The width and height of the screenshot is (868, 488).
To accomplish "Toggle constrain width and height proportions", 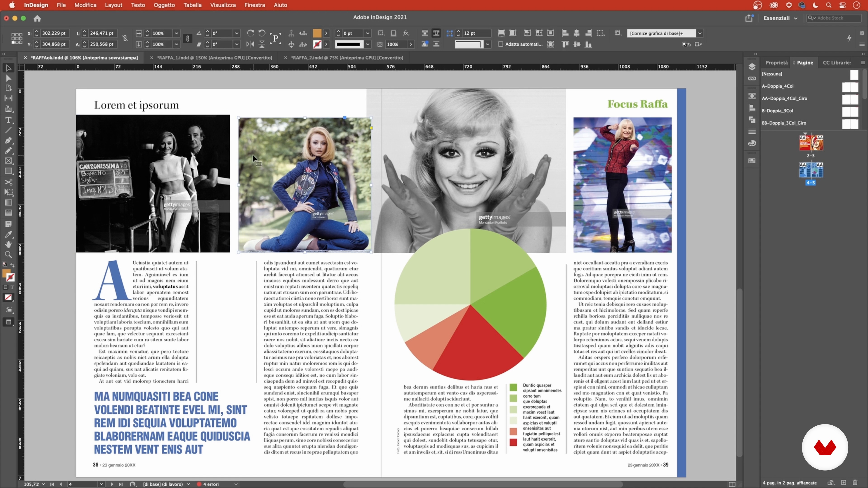I will [x=125, y=38].
